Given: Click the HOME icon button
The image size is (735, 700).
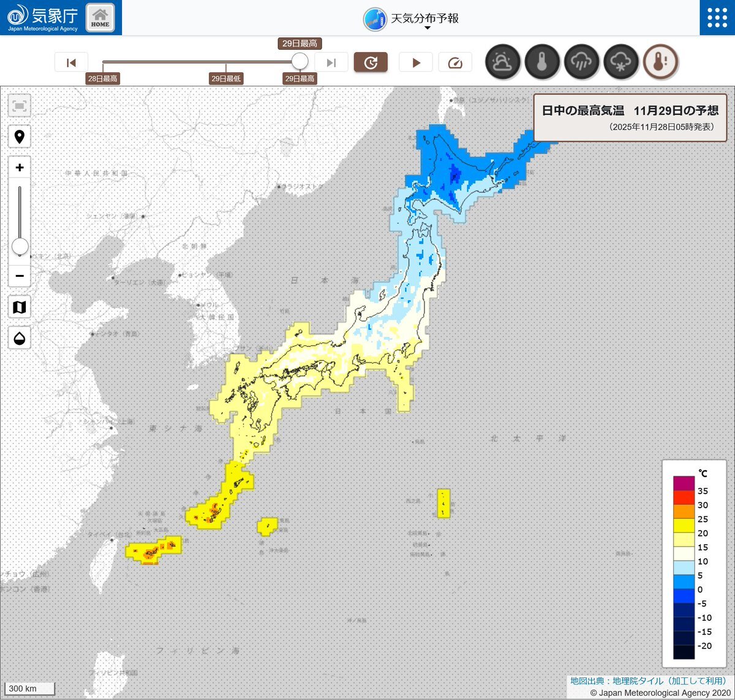Looking at the screenshot, I should 100,18.
